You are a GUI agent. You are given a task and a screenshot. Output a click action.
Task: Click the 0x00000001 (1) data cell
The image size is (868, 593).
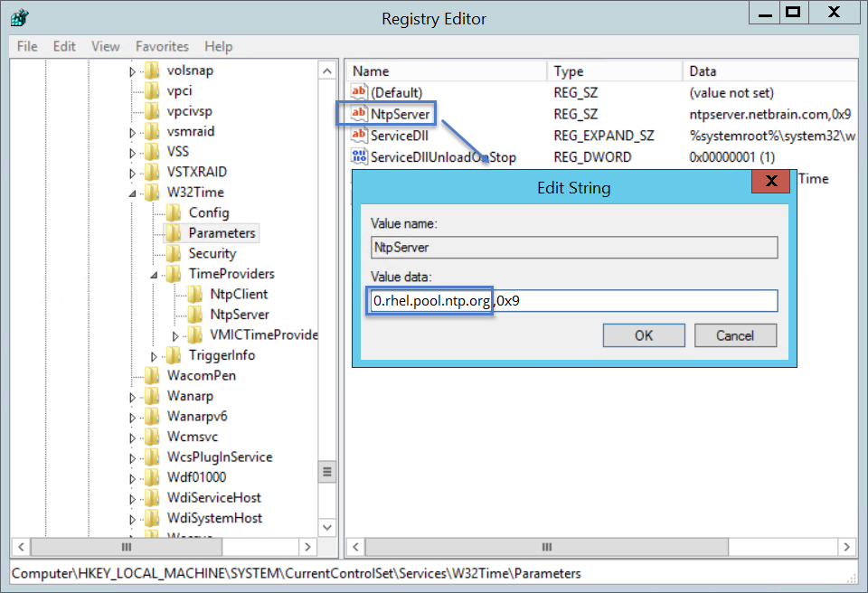coord(731,157)
